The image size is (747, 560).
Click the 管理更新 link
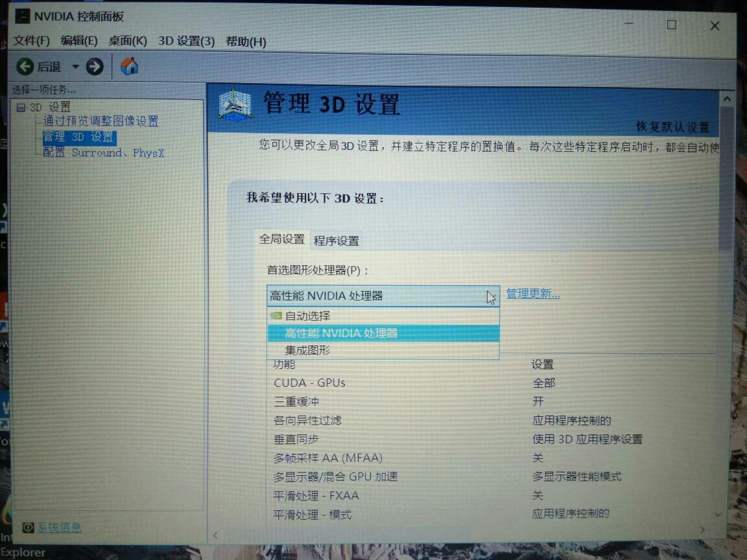pyautogui.click(x=532, y=293)
